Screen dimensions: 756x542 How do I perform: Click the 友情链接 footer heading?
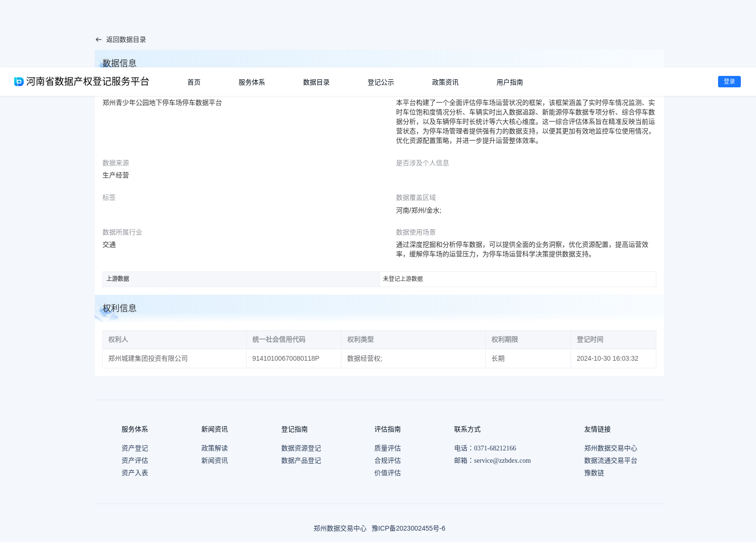point(598,429)
